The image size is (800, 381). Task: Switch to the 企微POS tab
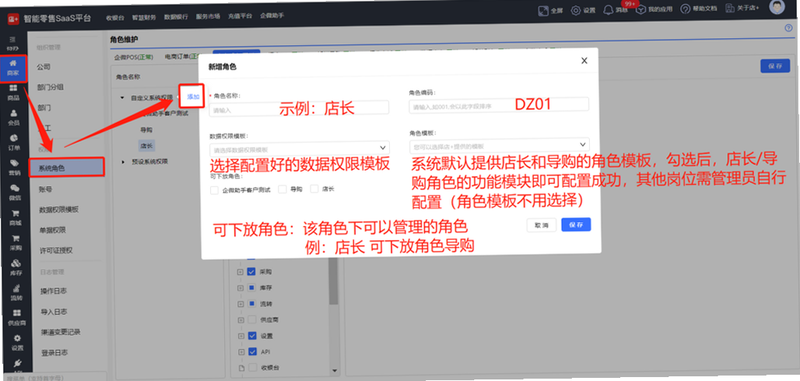pyautogui.click(x=133, y=57)
